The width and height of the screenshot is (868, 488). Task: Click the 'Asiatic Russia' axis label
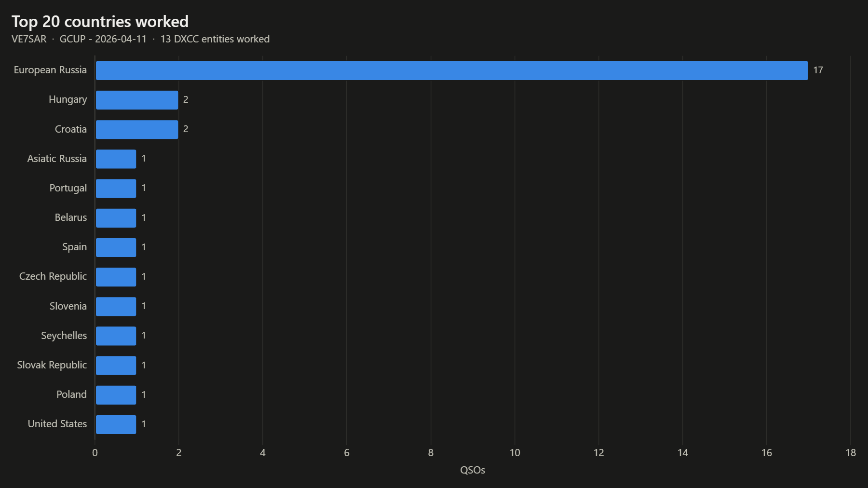[57, 159]
